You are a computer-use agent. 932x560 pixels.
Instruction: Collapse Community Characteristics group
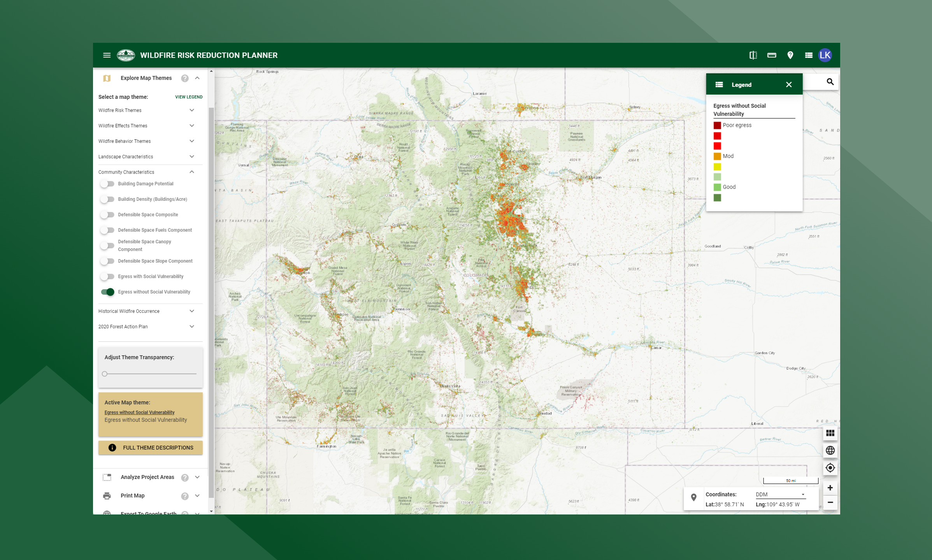coord(192,172)
